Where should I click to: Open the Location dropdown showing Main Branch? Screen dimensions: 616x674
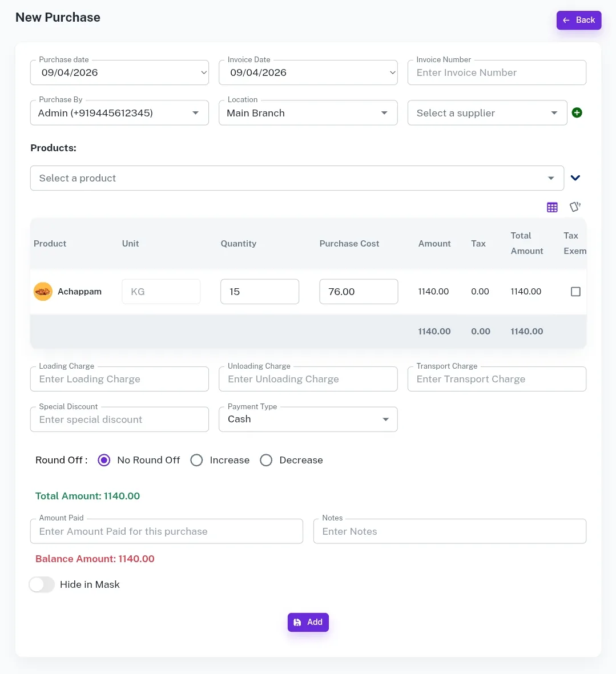click(308, 112)
